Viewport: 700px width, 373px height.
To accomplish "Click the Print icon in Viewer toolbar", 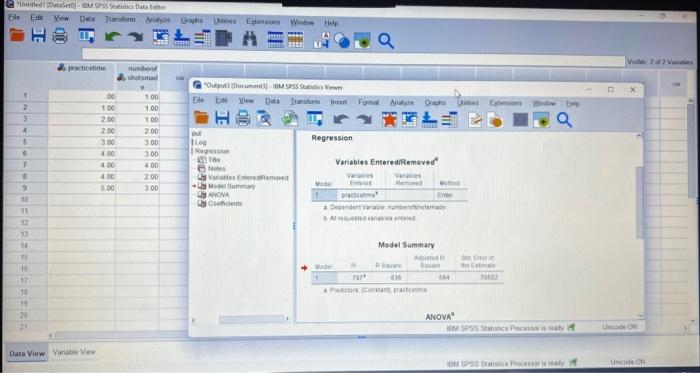I will point(243,118).
